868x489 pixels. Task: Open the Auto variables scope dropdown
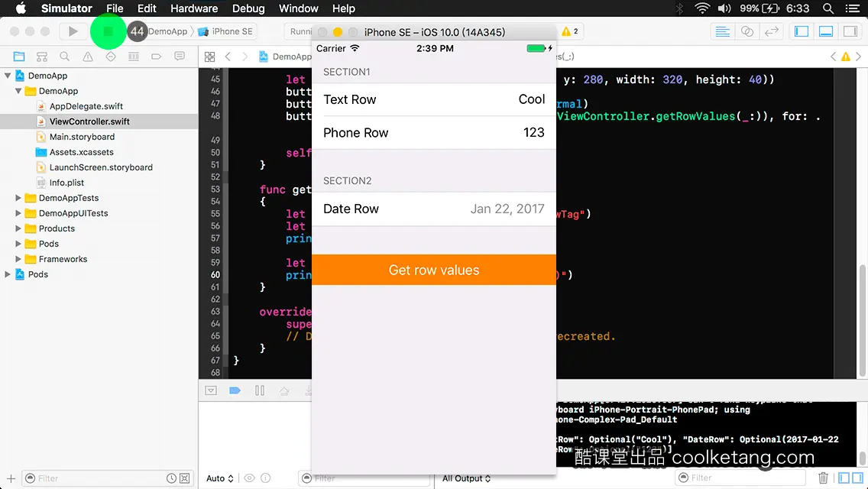pyautogui.click(x=220, y=478)
